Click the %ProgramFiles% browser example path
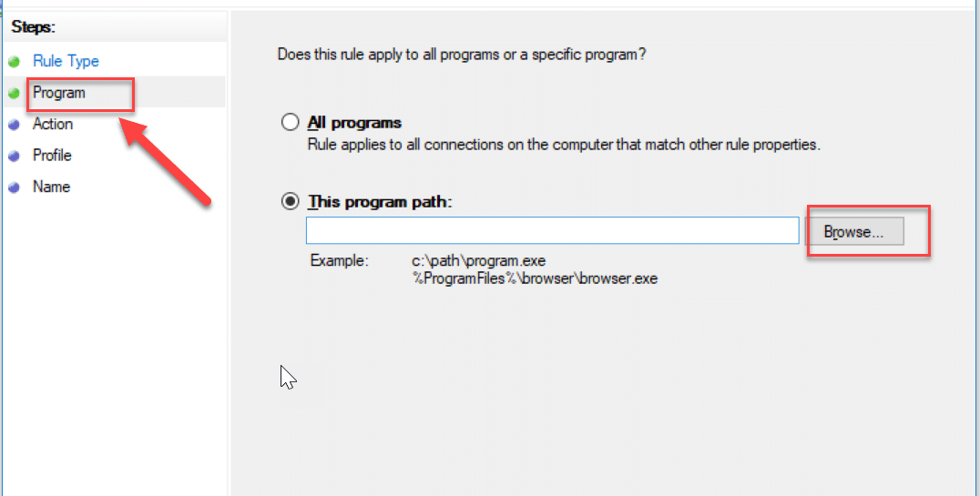 coord(535,278)
